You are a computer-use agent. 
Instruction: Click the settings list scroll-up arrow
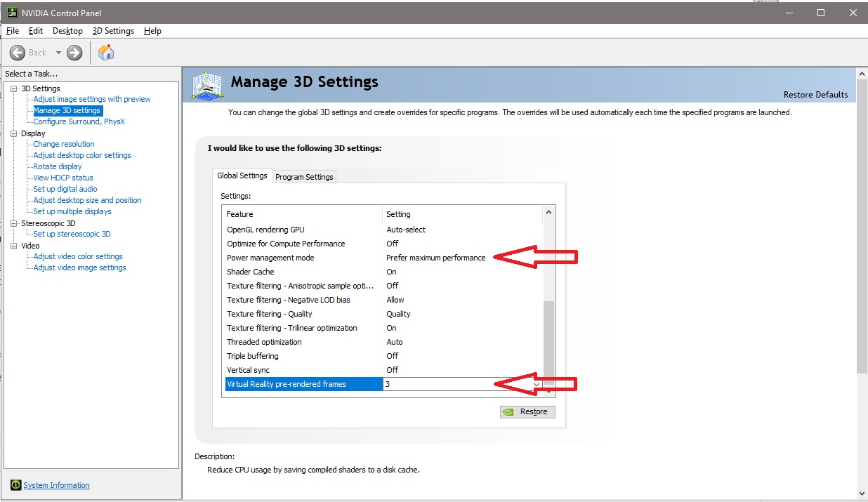pos(549,212)
